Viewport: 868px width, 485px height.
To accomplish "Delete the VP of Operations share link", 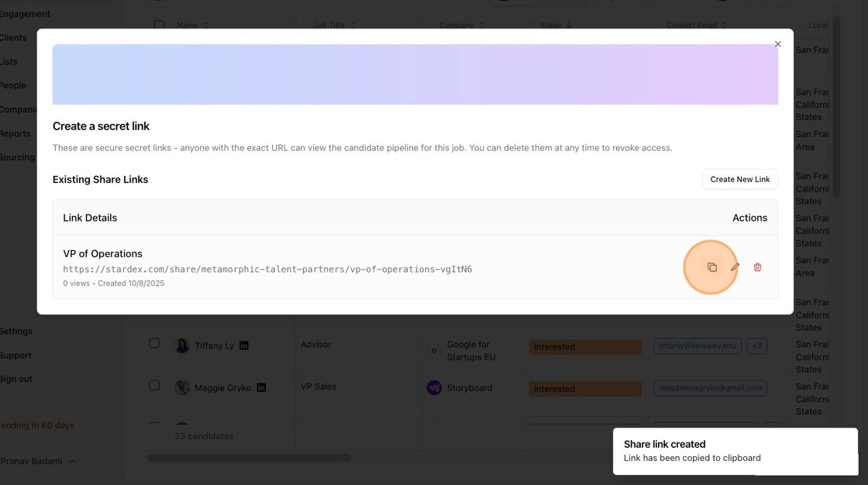I will (x=757, y=267).
